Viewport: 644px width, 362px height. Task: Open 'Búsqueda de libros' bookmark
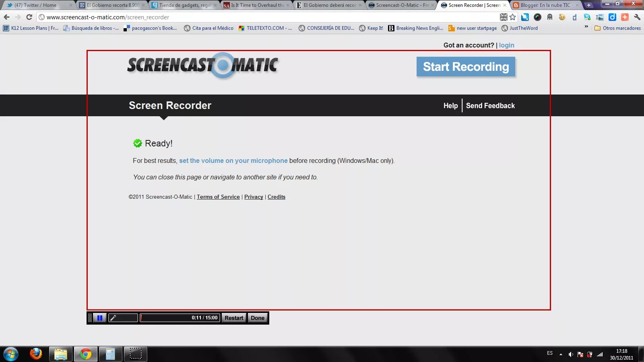(x=91, y=28)
